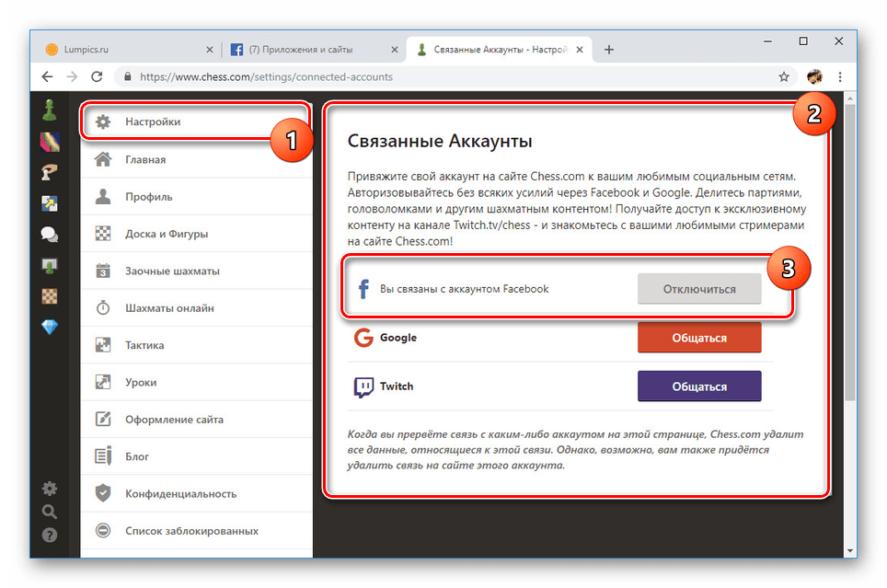Open Заочные шахматы settings
The width and height of the screenshot is (887, 588).
196,271
